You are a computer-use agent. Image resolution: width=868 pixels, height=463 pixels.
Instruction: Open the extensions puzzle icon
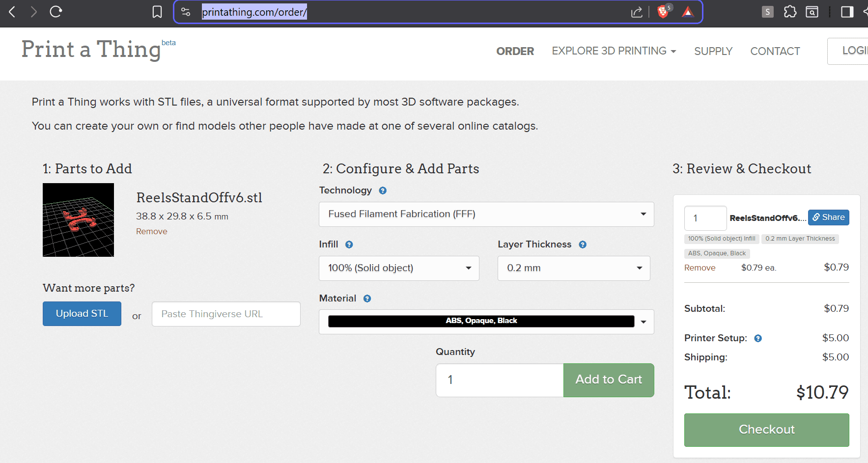pos(790,11)
